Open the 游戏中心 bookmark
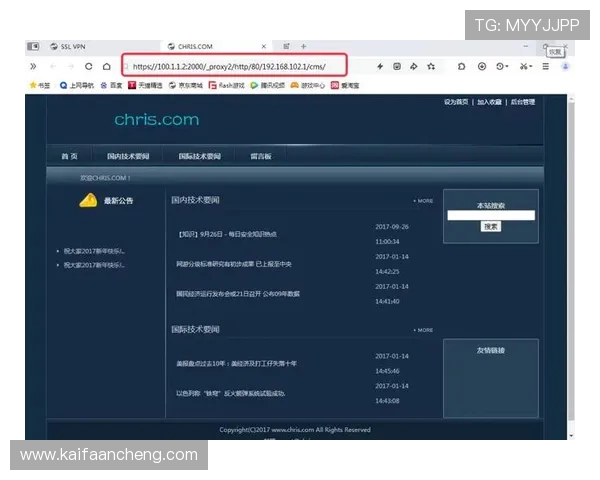Image resolution: width=600 pixels, height=480 pixels. [x=308, y=85]
